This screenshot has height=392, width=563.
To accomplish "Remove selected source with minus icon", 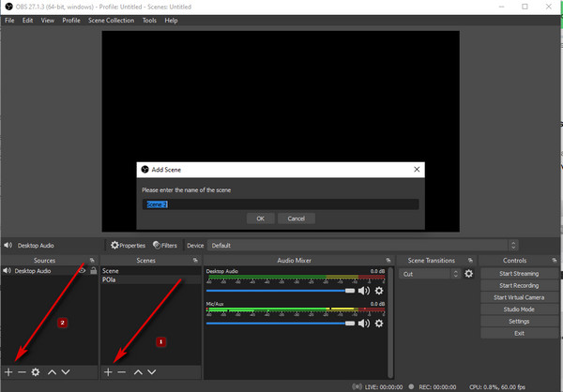I will click(22, 372).
